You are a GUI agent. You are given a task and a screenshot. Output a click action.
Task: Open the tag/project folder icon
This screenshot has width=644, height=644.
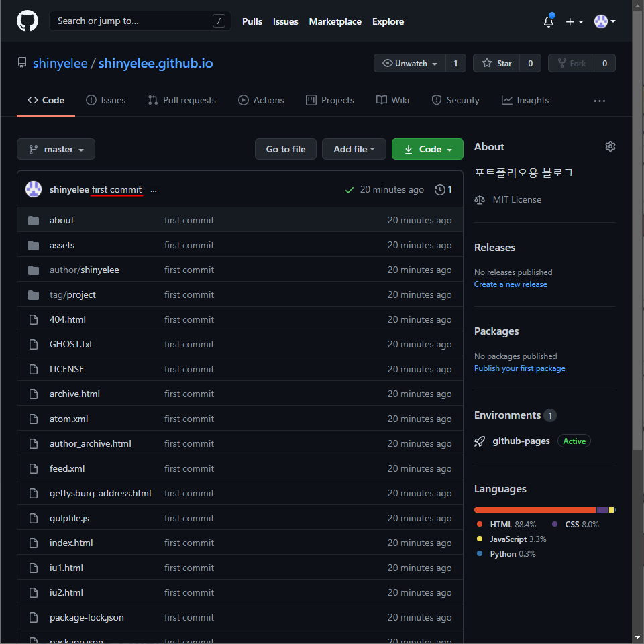pyautogui.click(x=34, y=295)
